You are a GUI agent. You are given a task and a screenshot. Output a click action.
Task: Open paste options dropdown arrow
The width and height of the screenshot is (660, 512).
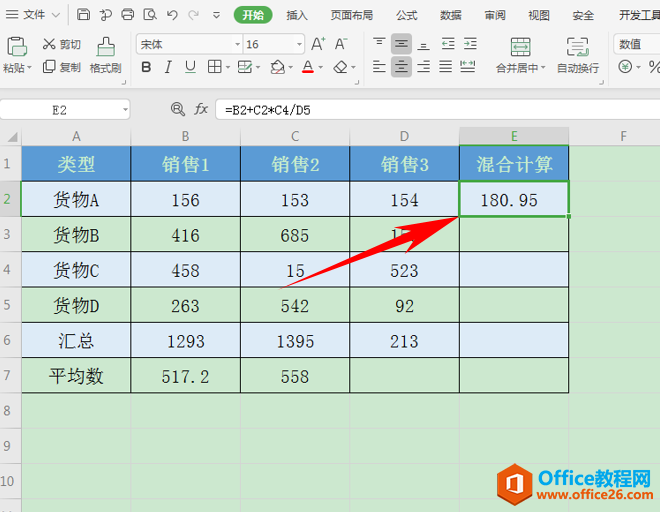[x=29, y=67]
